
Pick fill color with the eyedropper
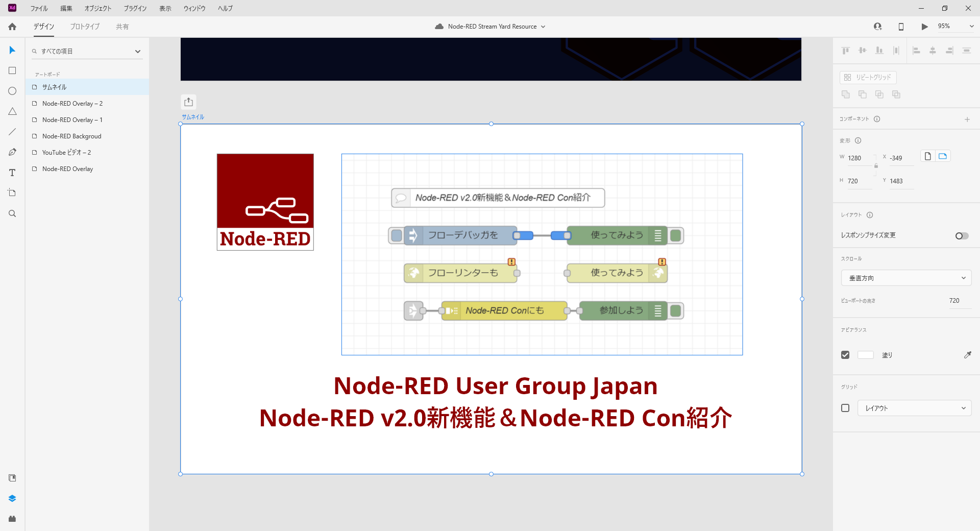967,355
